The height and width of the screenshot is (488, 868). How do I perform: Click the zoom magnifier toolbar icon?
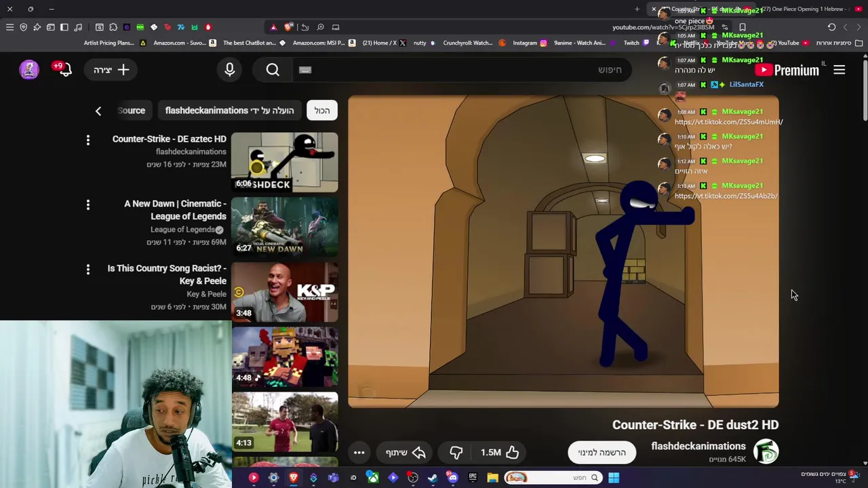320,27
